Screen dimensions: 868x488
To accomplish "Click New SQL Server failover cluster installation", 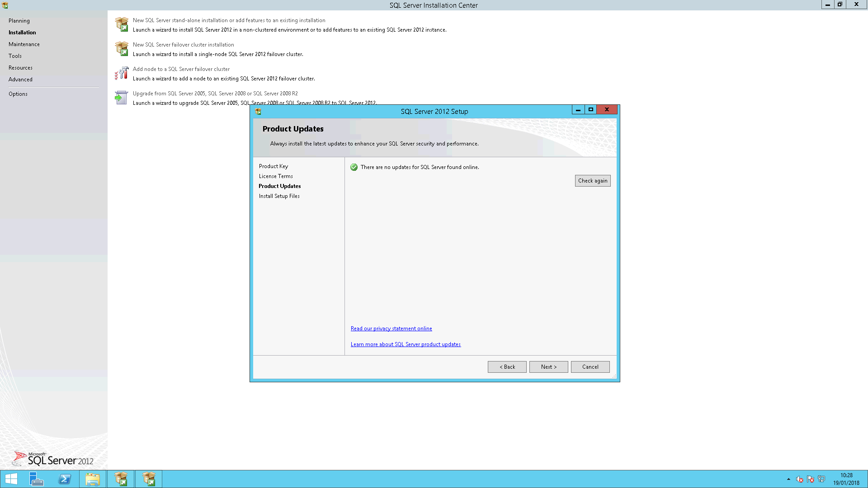I will point(184,45).
